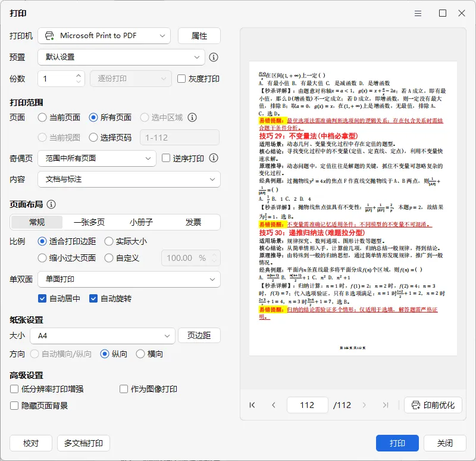Go to first page in preview
This screenshot has width=476, height=461.
(x=252, y=405)
